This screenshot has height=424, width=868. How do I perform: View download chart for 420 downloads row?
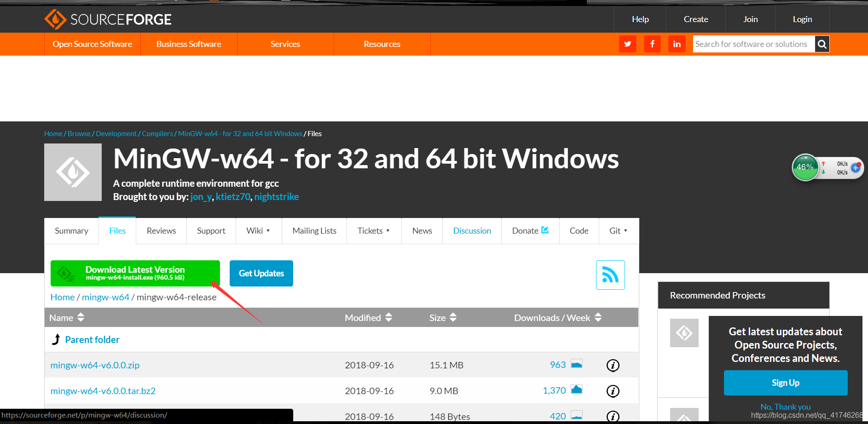pos(577,415)
